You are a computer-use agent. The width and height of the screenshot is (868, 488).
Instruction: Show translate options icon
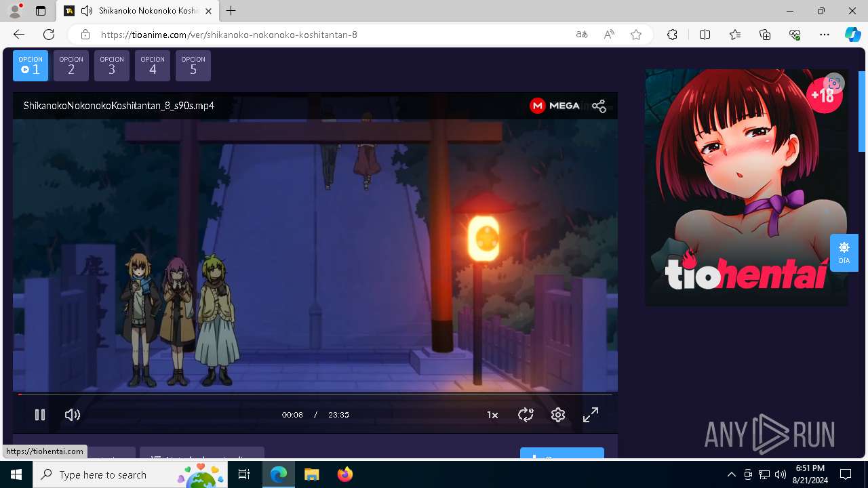point(582,35)
